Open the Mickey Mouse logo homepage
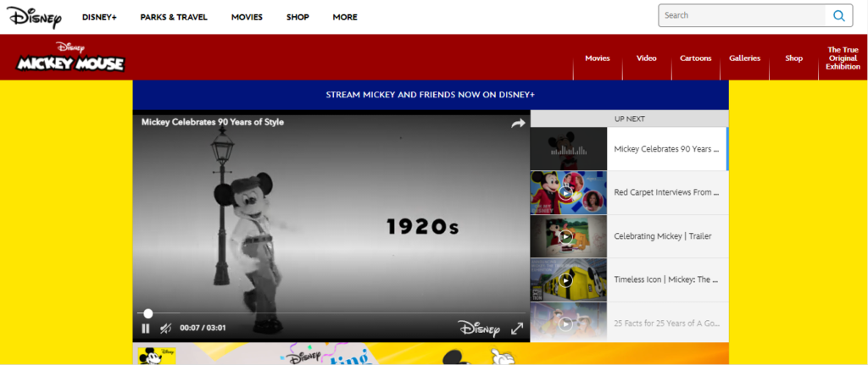 (70, 58)
